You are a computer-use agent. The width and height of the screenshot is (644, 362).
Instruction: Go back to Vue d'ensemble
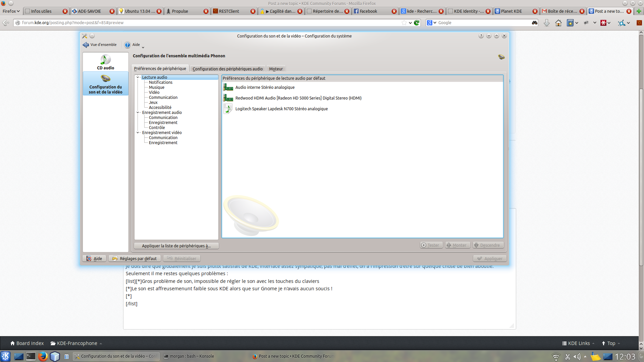pos(100,45)
